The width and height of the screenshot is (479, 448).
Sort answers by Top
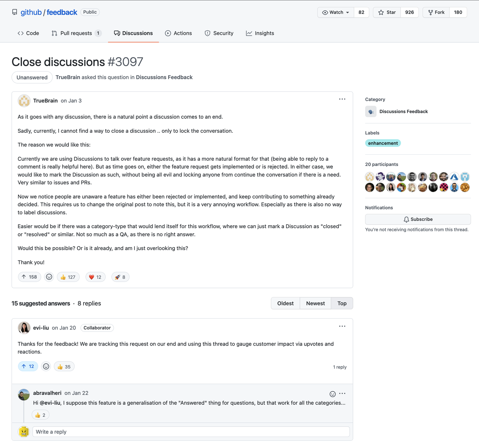[x=342, y=303]
